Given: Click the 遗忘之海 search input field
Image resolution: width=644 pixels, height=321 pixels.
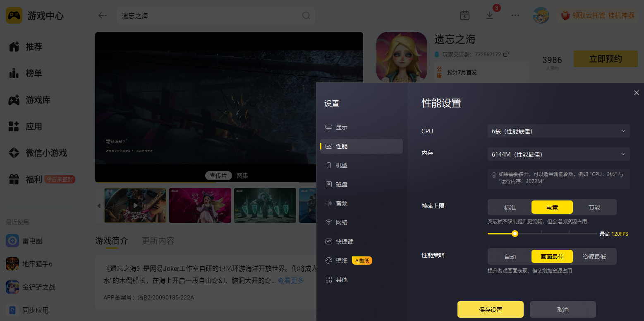Looking at the screenshot, I should pos(210,15).
